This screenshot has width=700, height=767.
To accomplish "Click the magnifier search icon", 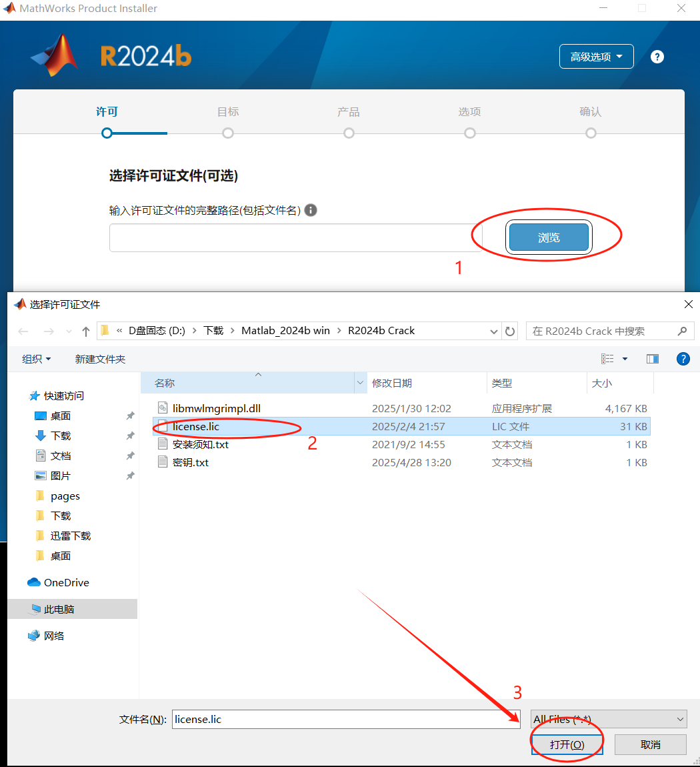I will point(683,331).
